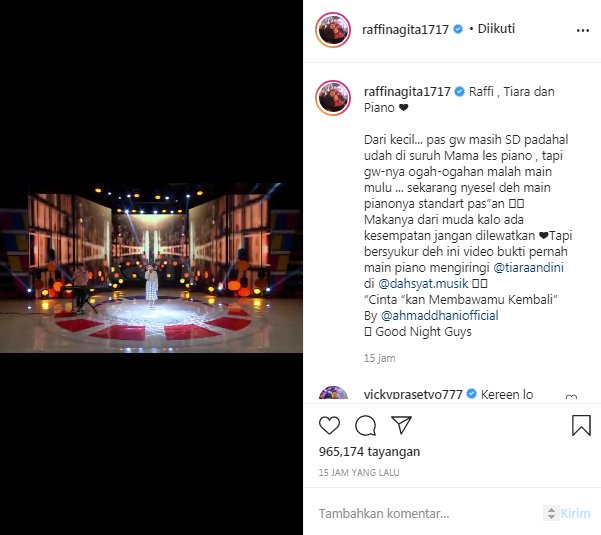Play the stage performance video
Viewport: 601px width, 535px height.
(x=151, y=268)
